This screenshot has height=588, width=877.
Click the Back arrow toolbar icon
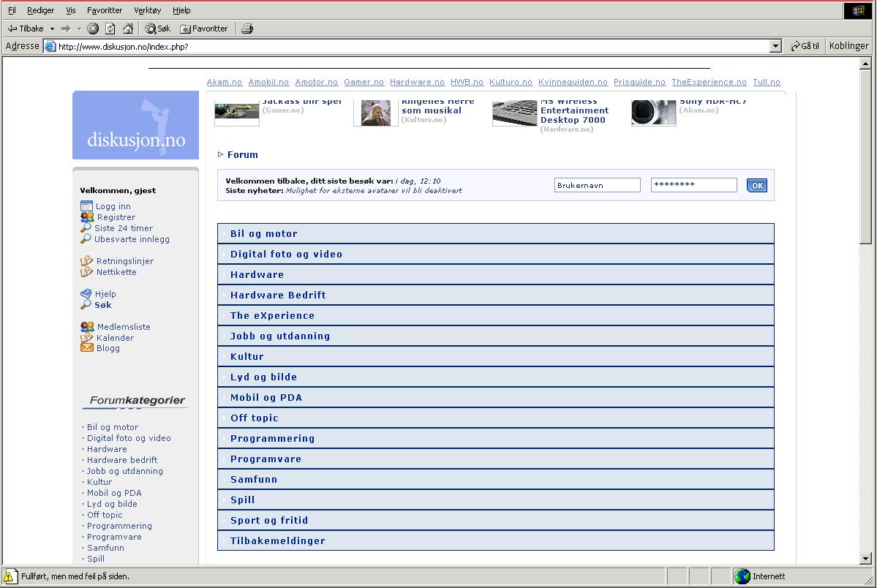point(12,29)
